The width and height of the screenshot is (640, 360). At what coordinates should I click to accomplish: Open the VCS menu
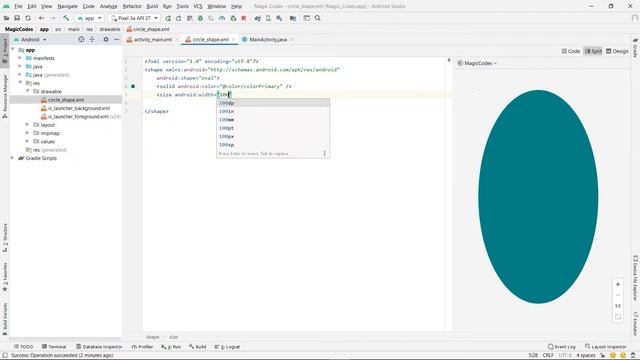point(198,6)
